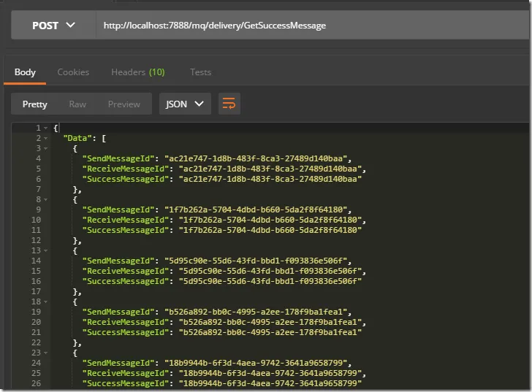Click the b526a892 value on line 19
The height and width of the screenshot is (392, 532).
(x=256, y=312)
